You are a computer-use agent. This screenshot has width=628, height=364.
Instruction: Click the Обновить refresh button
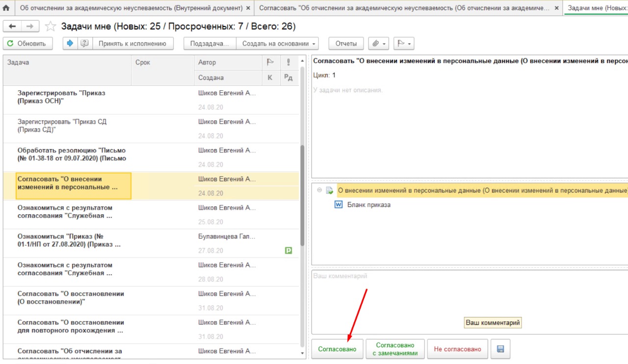point(27,43)
